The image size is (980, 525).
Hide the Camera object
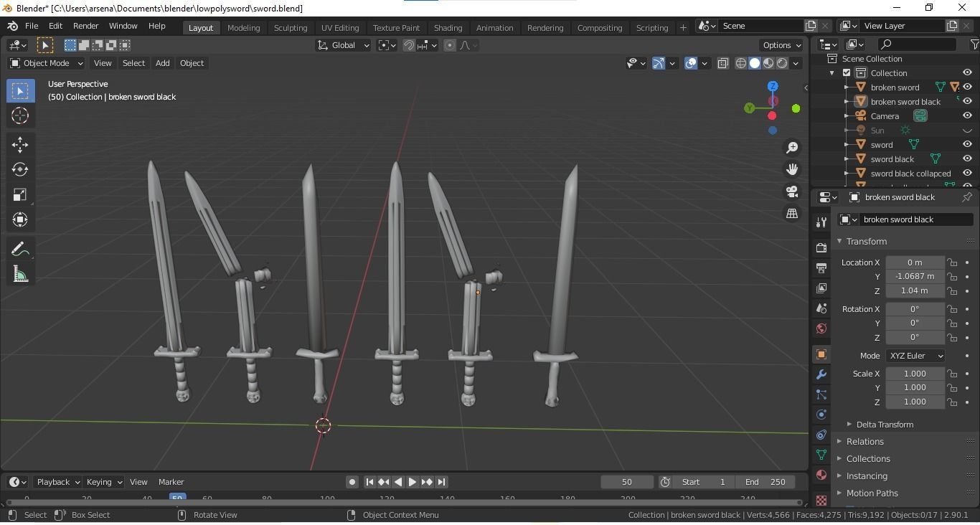pyautogui.click(x=967, y=115)
